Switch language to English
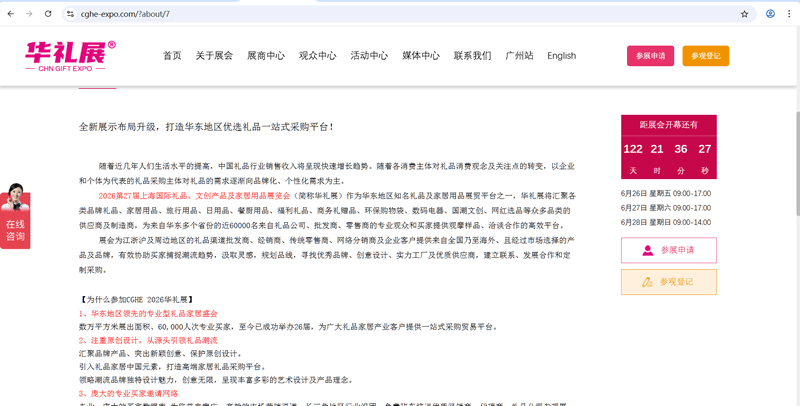The image size is (800, 406). 561,56
